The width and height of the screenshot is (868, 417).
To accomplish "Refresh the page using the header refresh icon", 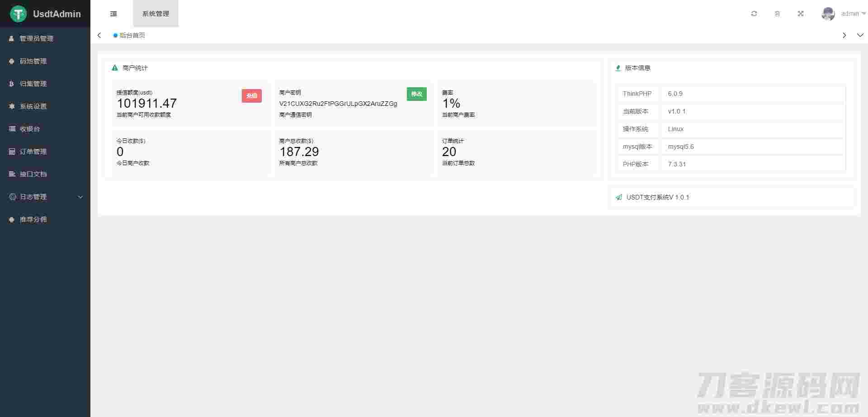I will (754, 14).
